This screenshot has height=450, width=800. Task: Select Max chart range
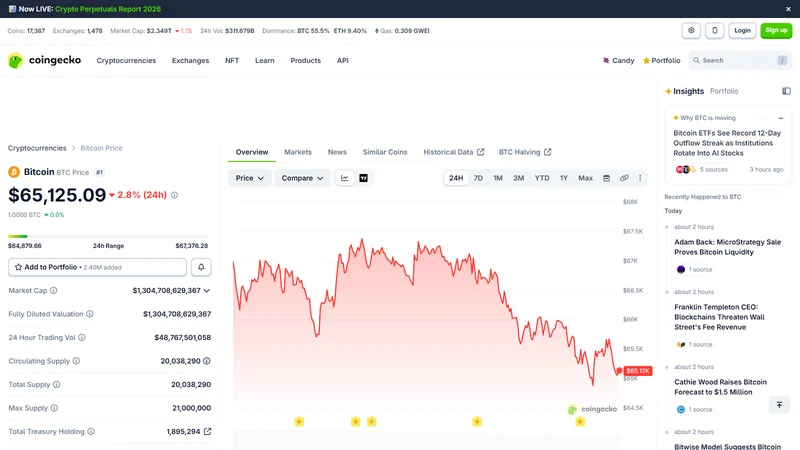[585, 178]
